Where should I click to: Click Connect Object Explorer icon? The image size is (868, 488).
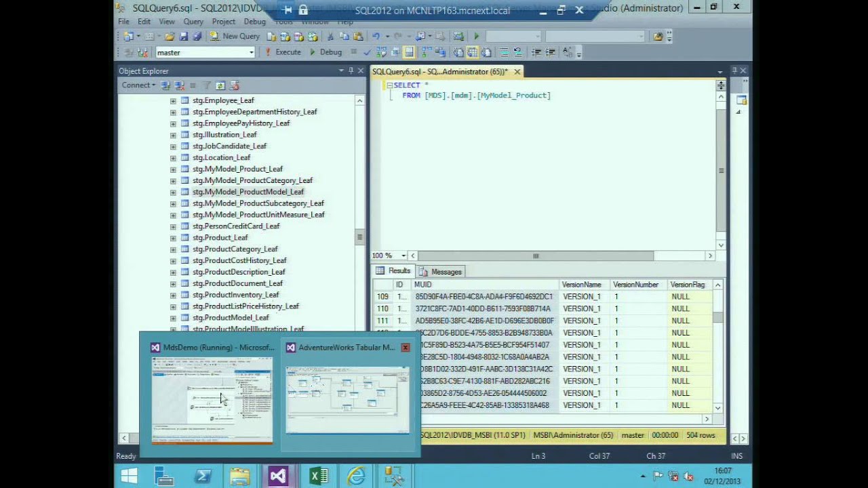tap(166, 85)
